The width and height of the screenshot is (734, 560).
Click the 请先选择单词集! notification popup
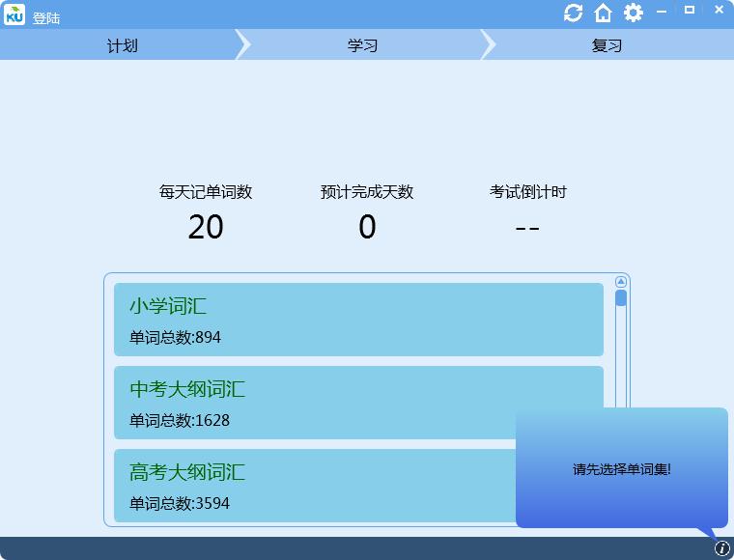(x=622, y=468)
